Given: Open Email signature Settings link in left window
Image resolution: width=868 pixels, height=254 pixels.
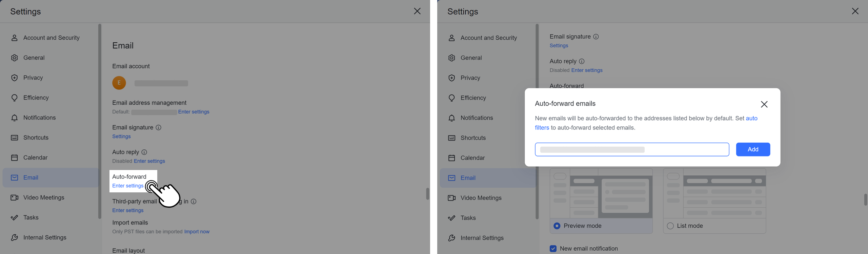Looking at the screenshot, I should 121,136.
